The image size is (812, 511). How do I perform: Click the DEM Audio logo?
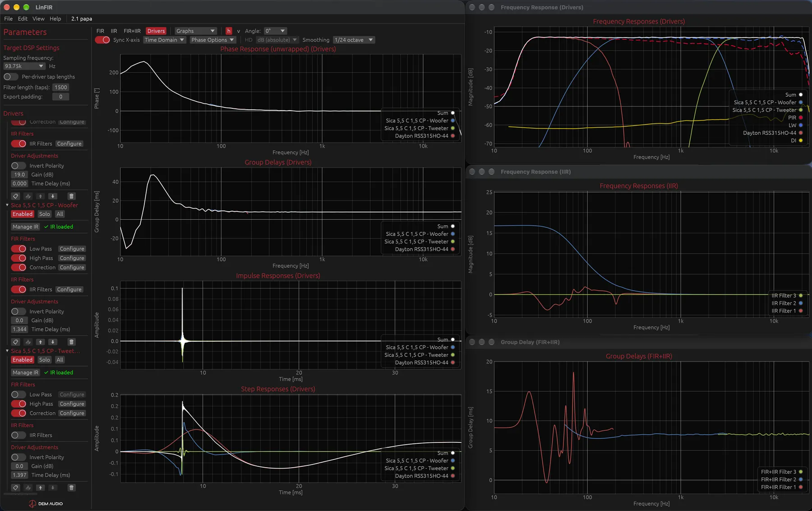click(46, 504)
